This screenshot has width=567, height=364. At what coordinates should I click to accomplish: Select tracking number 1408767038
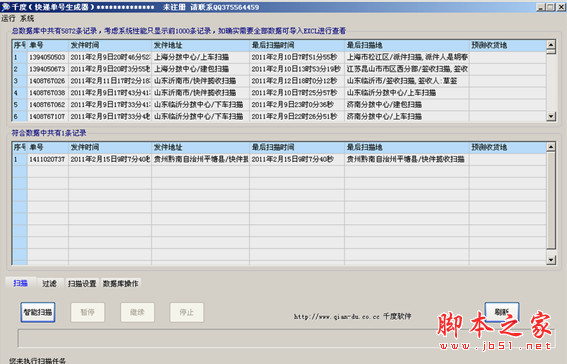47,93
